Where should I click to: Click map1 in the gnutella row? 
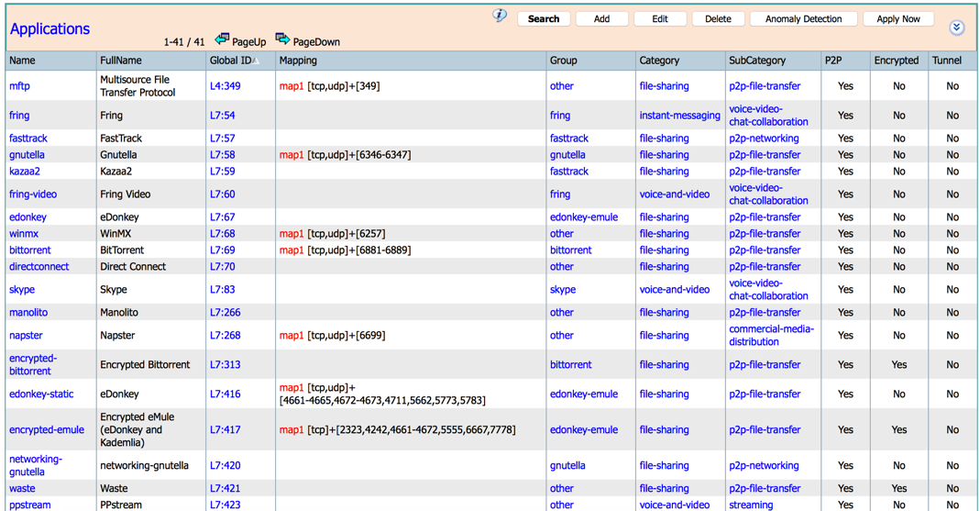point(292,155)
